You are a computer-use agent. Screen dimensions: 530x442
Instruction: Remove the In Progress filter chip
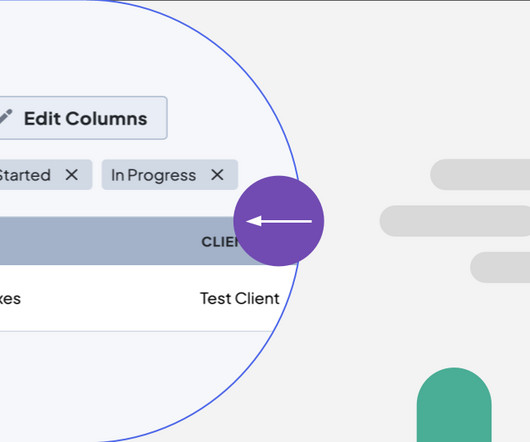(217, 175)
